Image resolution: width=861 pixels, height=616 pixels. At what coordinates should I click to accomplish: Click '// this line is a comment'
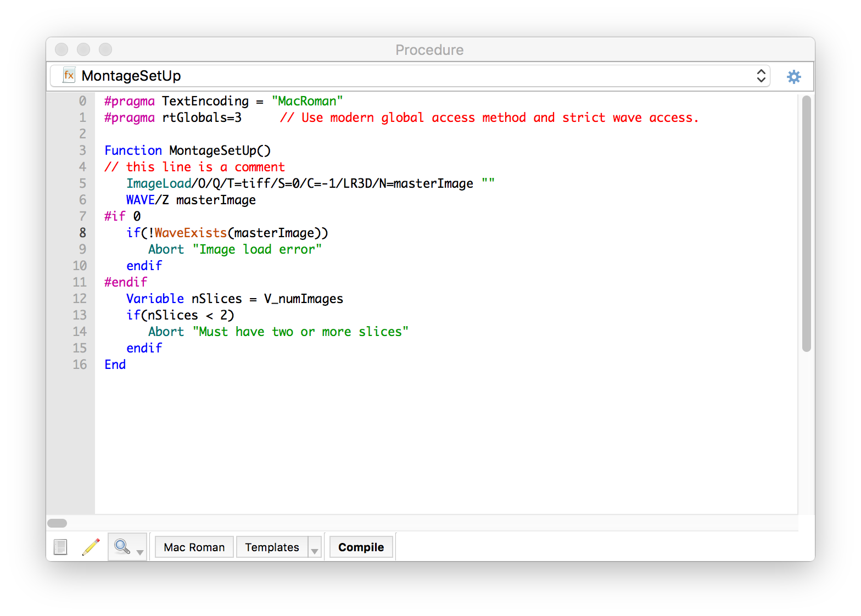(x=194, y=167)
